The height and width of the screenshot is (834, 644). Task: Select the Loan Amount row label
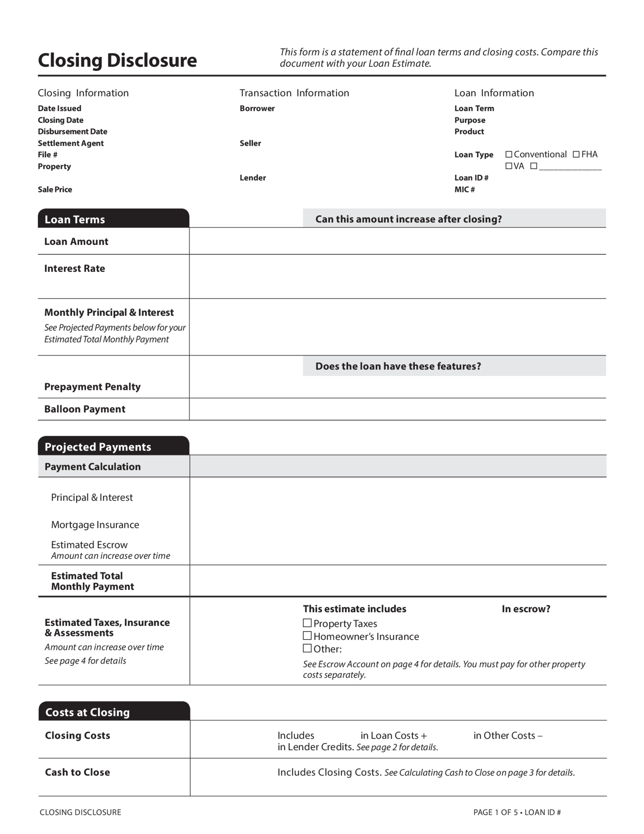point(76,242)
